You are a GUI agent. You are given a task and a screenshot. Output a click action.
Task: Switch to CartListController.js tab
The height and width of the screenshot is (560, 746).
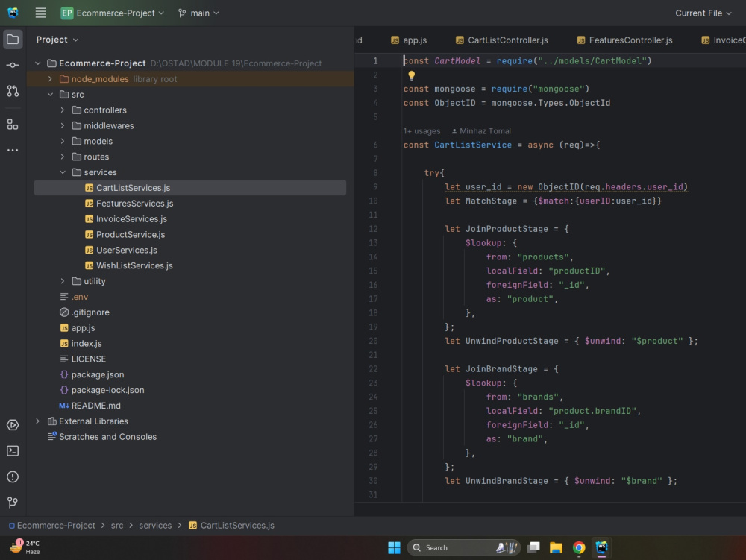502,40
